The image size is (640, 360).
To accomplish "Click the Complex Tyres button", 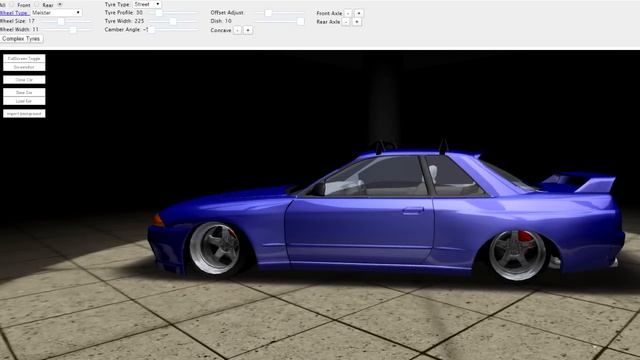I will tap(21, 39).
